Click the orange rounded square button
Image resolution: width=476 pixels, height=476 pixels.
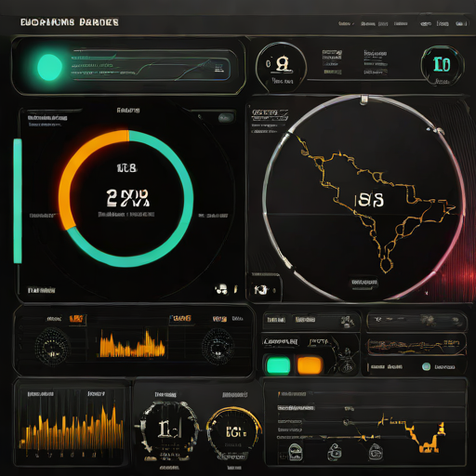310,365
